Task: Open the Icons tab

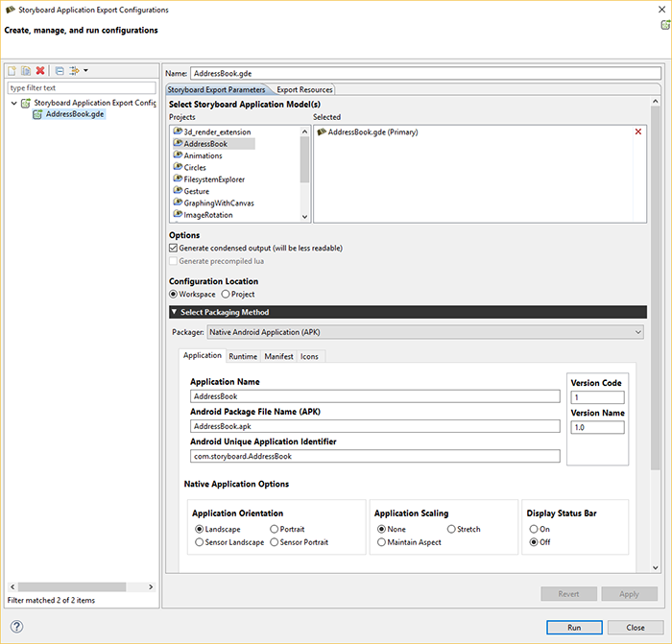Action: coord(309,356)
